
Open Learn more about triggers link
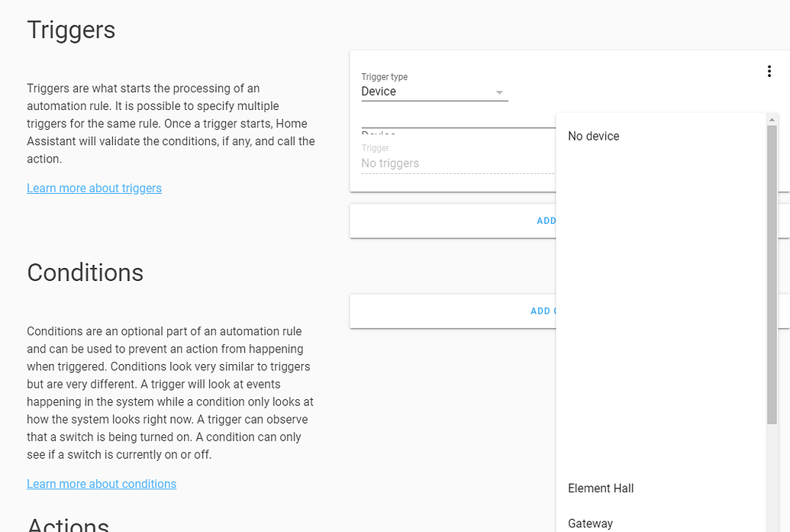[x=94, y=188]
